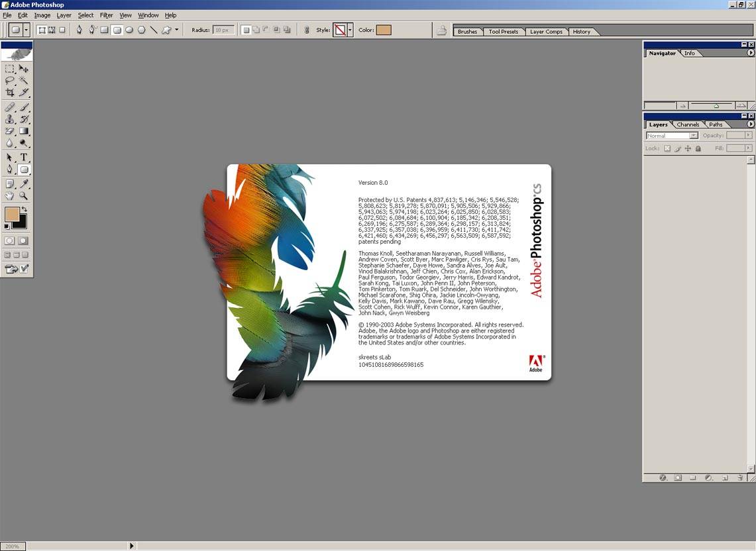756x551 pixels.
Task: Select the Zoom magnifier tool
Action: 24,196
